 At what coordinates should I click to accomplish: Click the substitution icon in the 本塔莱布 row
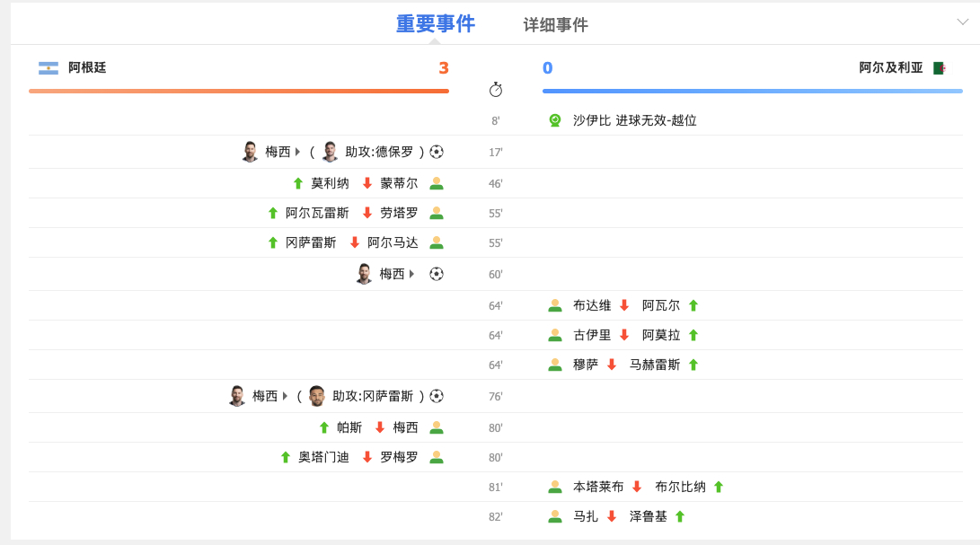(554, 487)
